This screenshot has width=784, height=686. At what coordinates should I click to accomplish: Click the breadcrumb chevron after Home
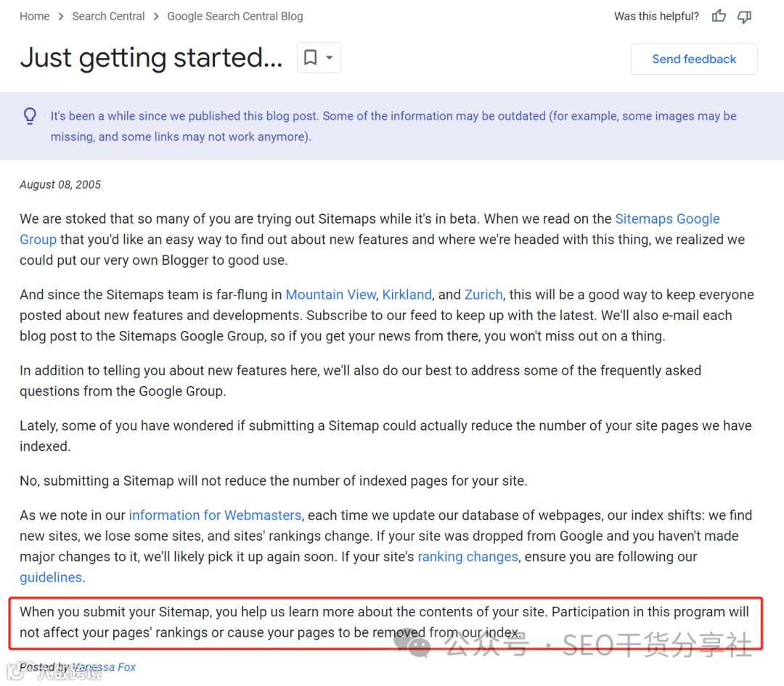(61, 17)
